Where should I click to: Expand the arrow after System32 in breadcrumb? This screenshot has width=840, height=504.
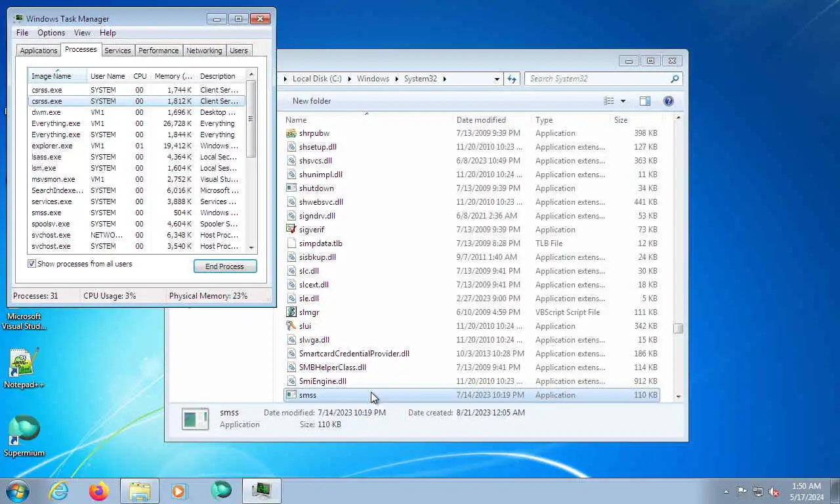(444, 79)
